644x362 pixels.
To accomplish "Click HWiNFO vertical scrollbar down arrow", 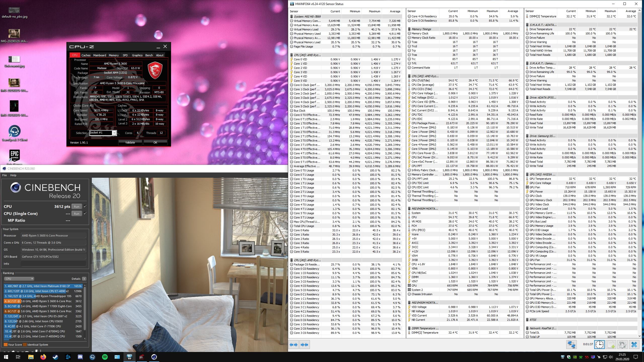I will (x=640, y=336).
